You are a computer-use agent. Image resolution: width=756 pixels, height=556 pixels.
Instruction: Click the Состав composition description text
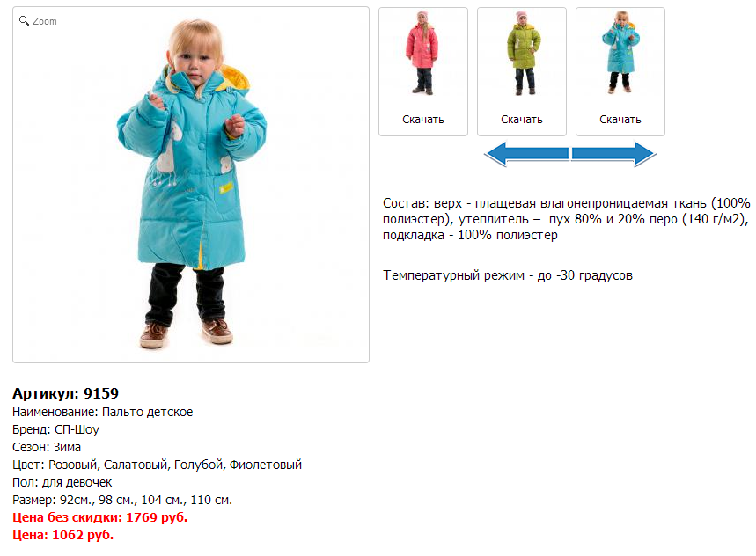(x=567, y=219)
